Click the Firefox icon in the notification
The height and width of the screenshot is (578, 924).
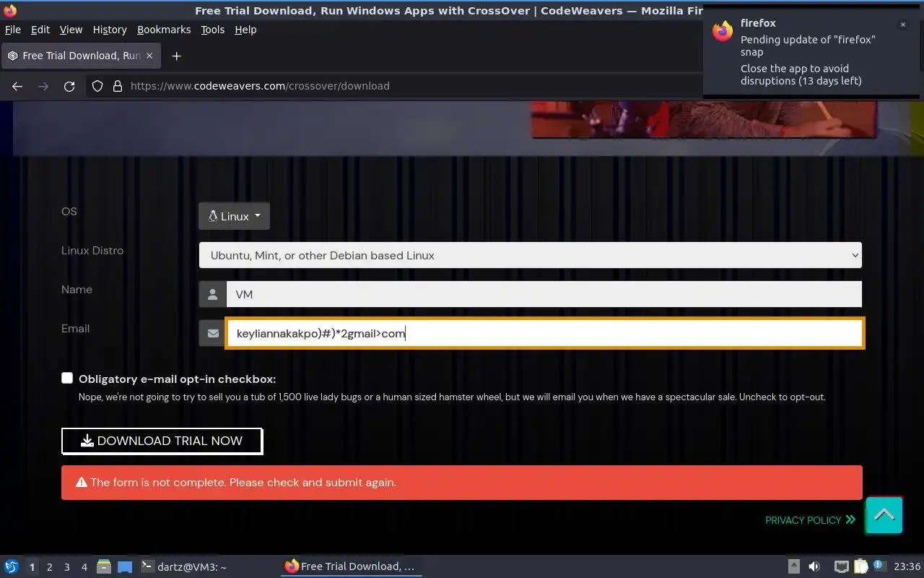click(x=723, y=31)
